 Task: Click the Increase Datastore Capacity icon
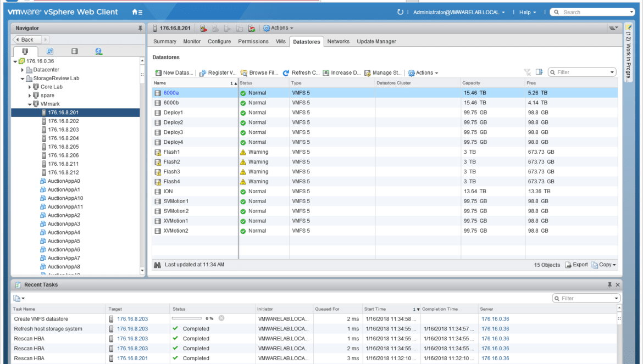click(x=326, y=73)
